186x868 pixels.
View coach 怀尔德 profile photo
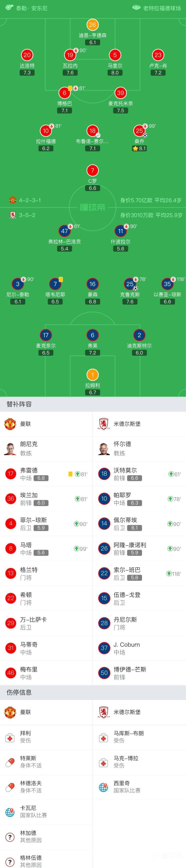[104, 449]
